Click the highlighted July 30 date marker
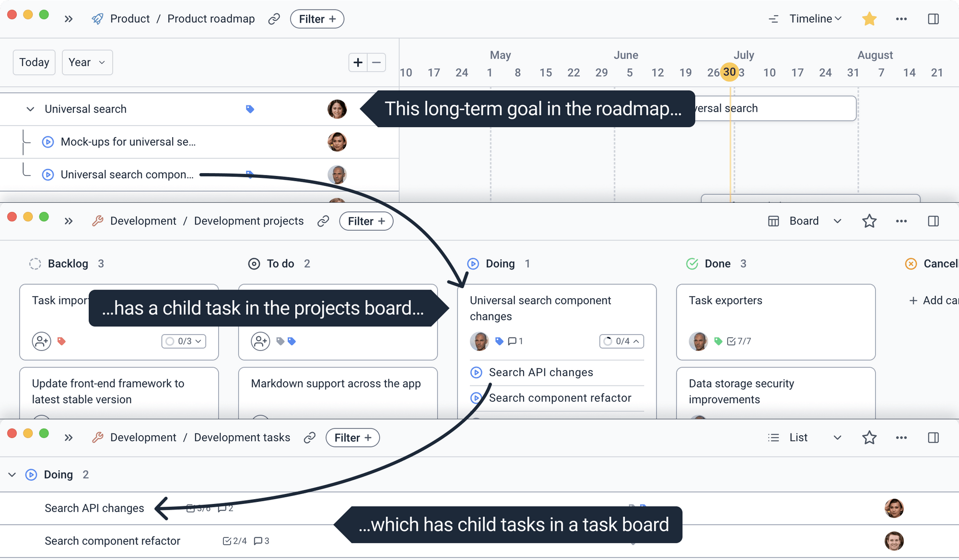This screenshot has width=959, height=560. coord(729,72)
